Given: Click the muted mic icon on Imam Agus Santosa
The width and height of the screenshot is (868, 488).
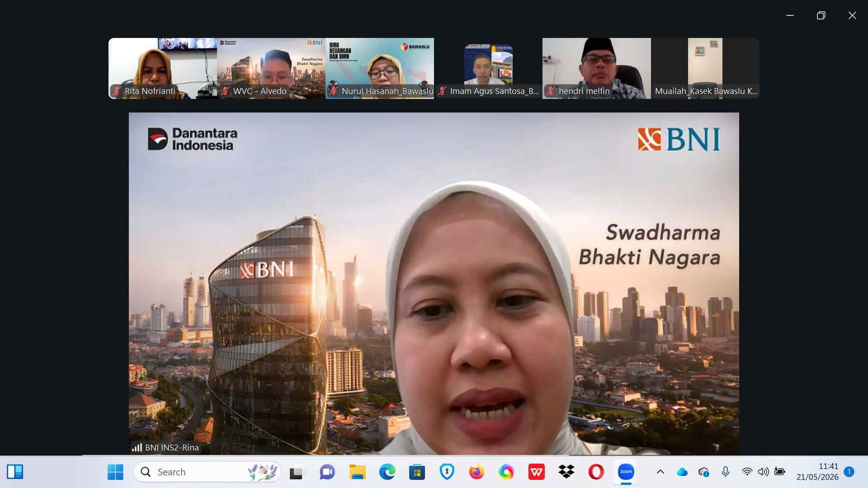Looking at the screenshot, I should [442, 91].
